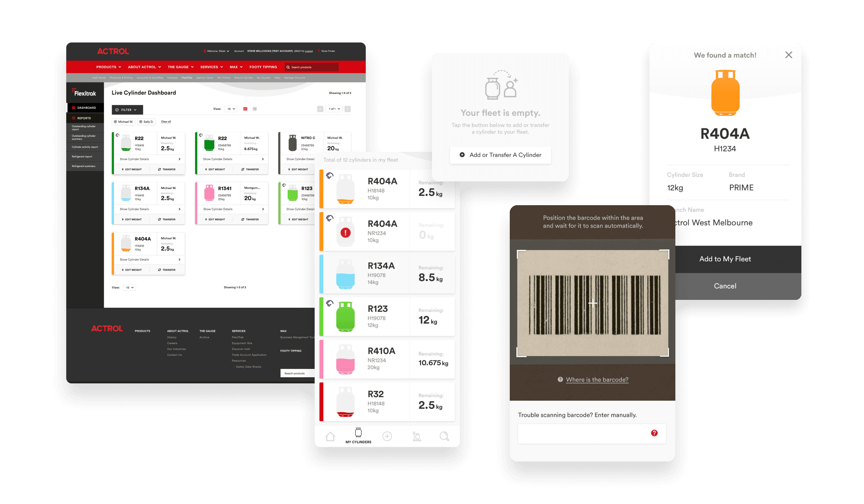This screenshot has height=504, width=864.
Task: Click Add to My Fleet button for R404A
Action: click(725, 259)
